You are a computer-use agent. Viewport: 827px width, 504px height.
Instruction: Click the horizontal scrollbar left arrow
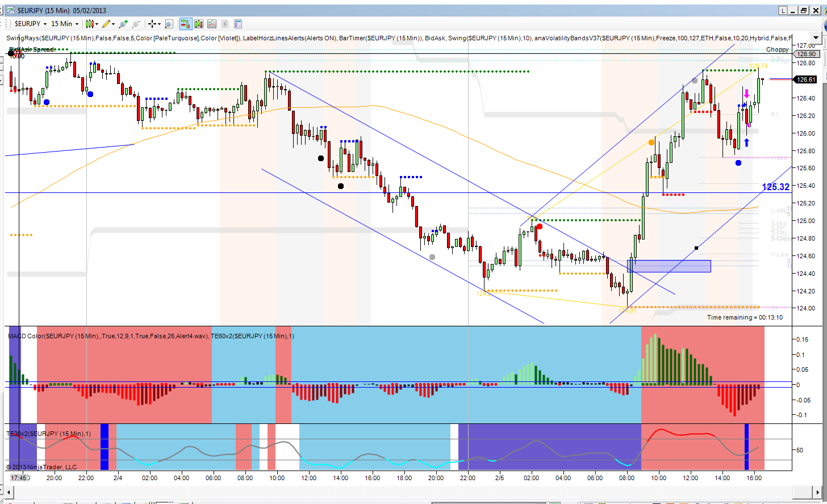(x=10, y=492)
